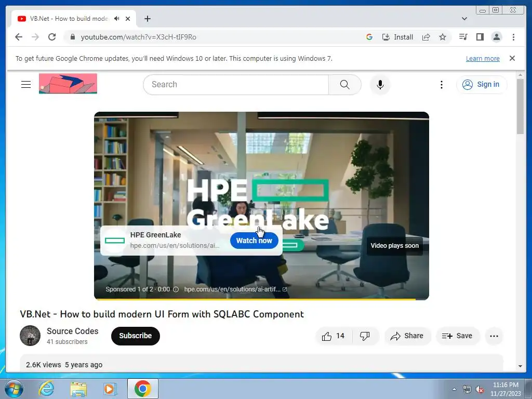The height and width of the screenshot is (399, 532).
Task: Like the video with thumbs up
Action: point(333,336)
